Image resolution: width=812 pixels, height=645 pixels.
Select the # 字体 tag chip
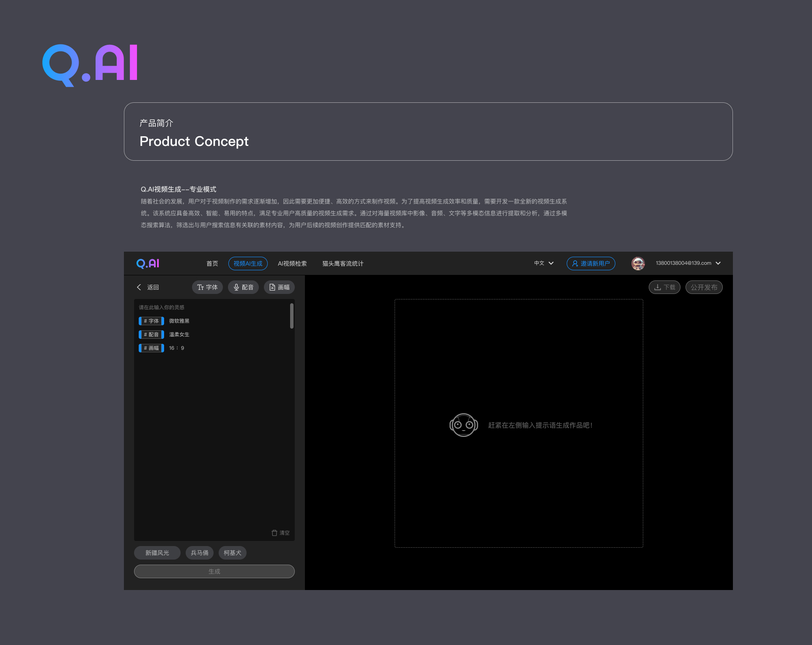[x=151, y=321]
